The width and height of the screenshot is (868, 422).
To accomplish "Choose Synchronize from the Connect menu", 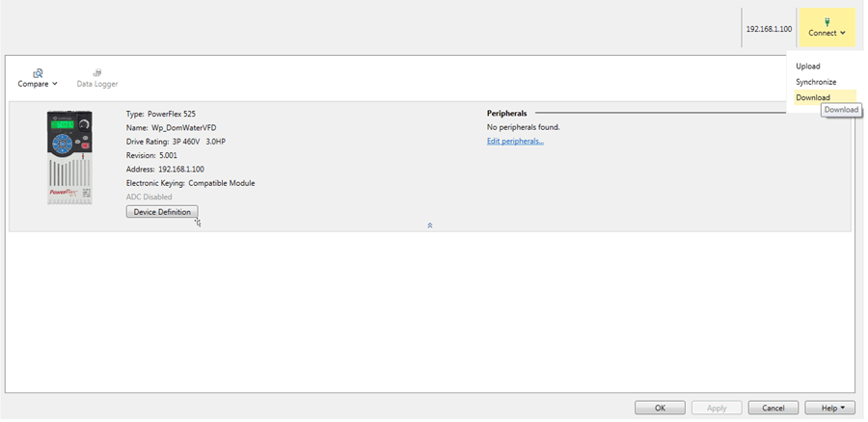I will 816,82.
